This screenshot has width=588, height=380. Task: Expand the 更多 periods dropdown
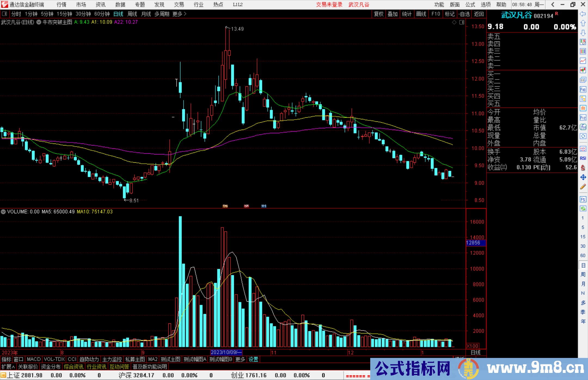click(179, 14)
